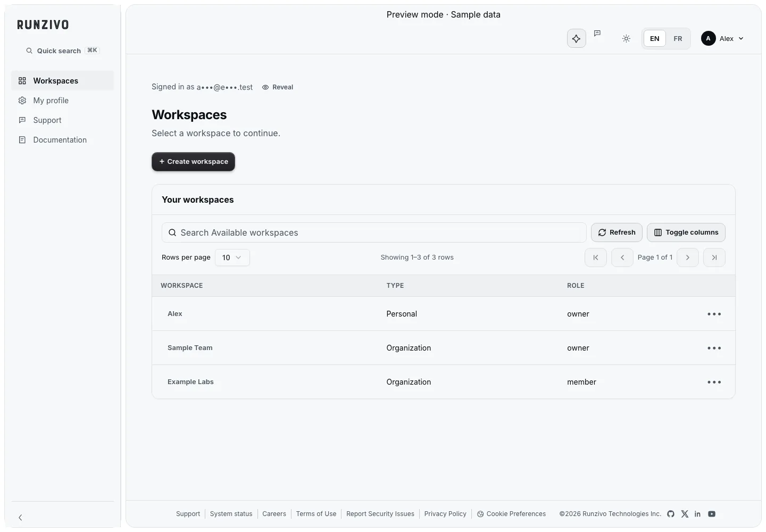766x532 pixels.
Task: Switch language to FR
Action: pos(678,38)
